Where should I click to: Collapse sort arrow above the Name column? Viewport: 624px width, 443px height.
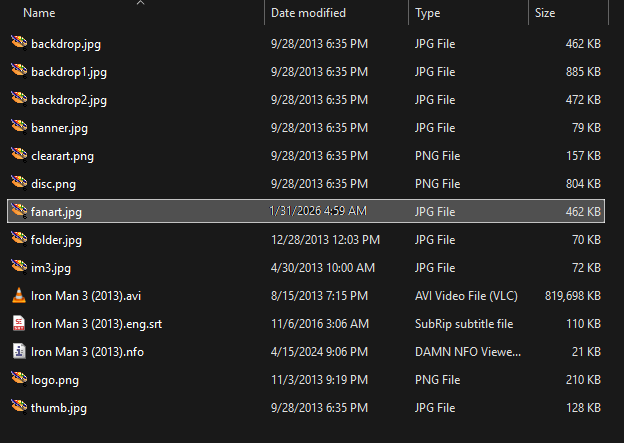point(140,3)
